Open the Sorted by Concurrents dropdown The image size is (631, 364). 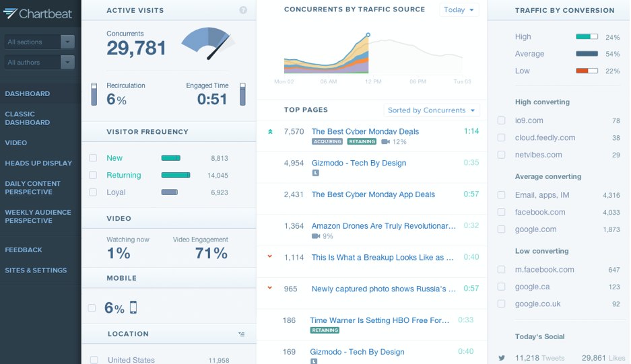(x=432, y=110)
